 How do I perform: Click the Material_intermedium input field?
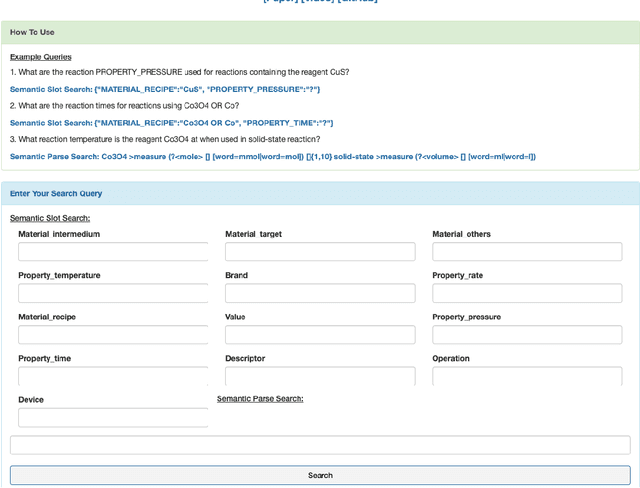[x=113, y=252]
